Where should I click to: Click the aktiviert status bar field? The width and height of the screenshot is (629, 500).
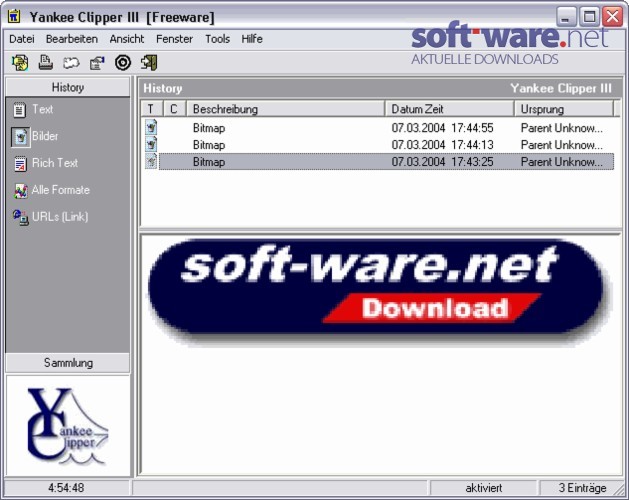pyautogui.click(x=483, y=488)
